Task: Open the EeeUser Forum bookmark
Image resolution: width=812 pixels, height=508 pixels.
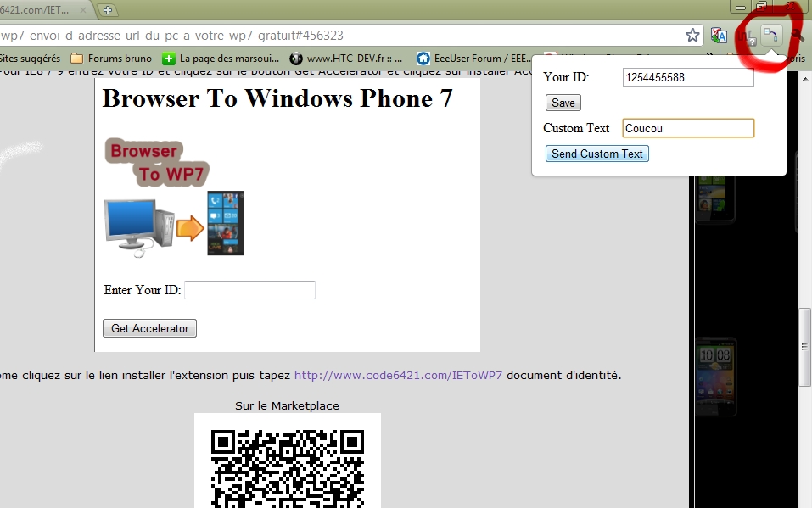Action: click(x=474, y=59)
